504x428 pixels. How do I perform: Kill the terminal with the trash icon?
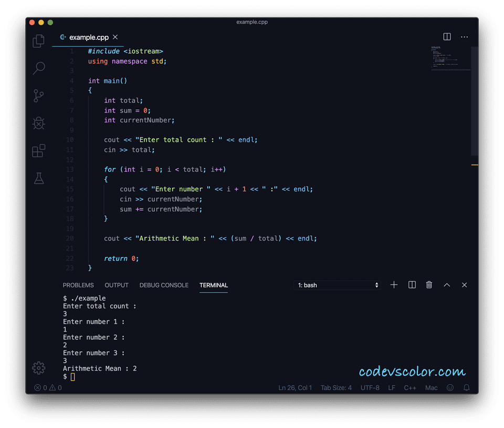click(429, 285)
